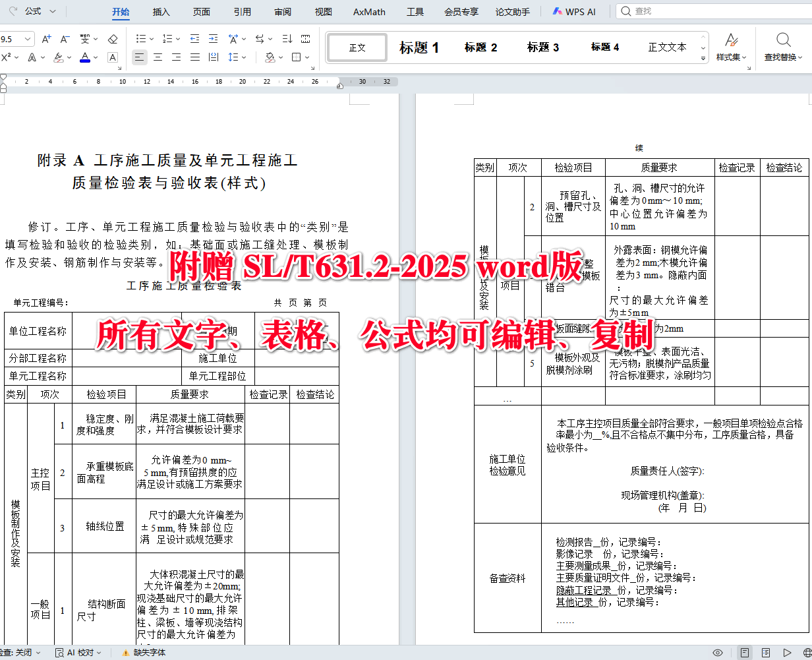Apply text highlight color
Screen dimensions: 812x660
[58, 57]
